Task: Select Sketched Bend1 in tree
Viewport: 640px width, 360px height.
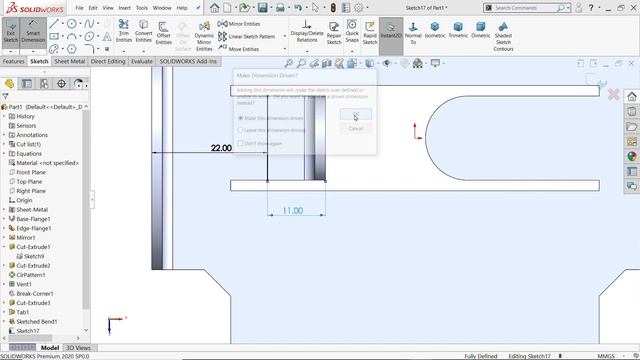Action: 36,322
